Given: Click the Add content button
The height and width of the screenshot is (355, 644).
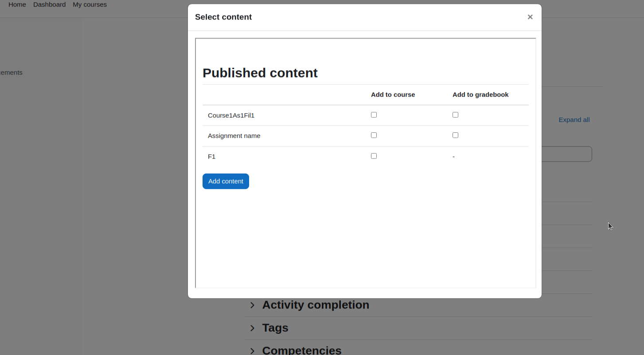Looking at the screenshot, I should coord(226,181).
